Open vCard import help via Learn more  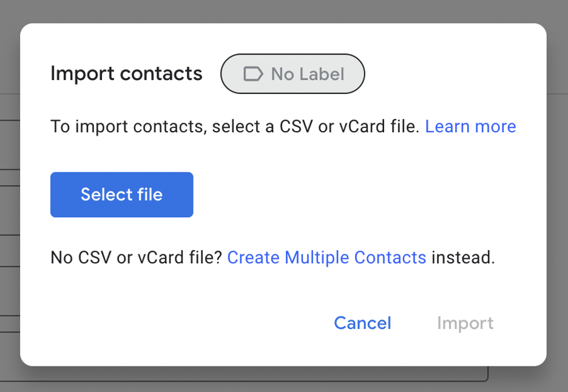470,126
